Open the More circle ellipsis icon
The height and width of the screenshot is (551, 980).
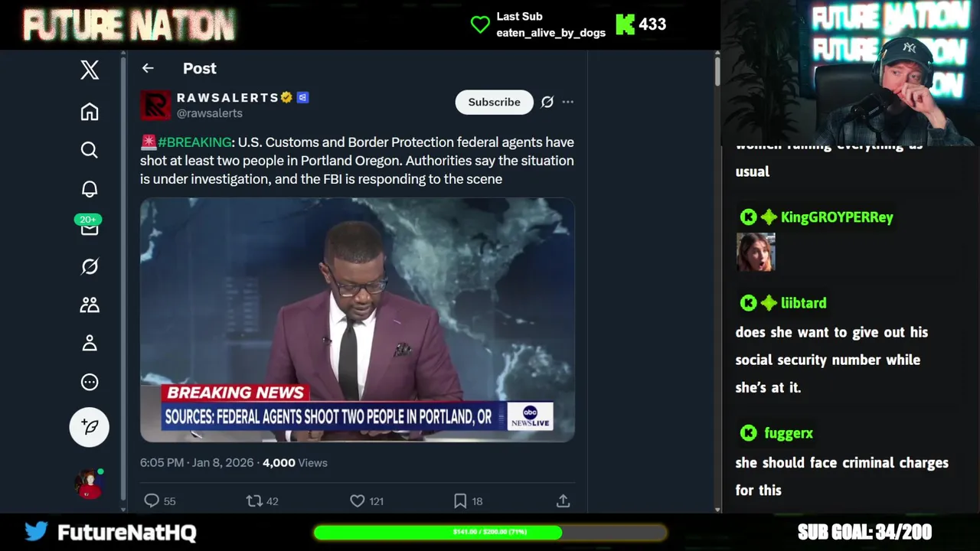[x=90, y=382]
